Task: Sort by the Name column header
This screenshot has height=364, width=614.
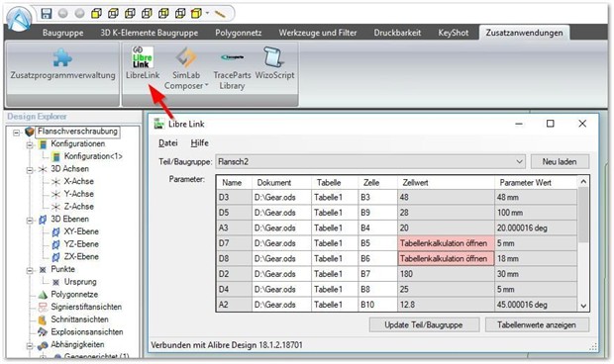Action: coord(234,183)
